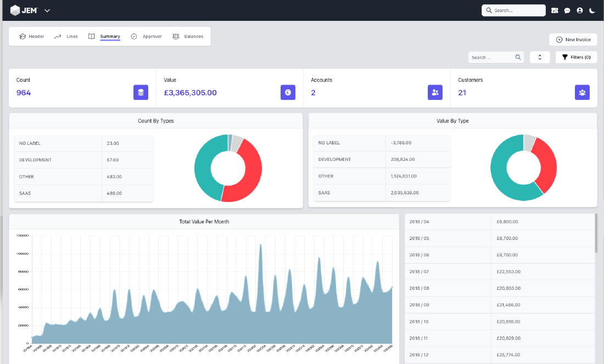Open the Filters (0) button
The height and width of the screenshot is (364, 604).
point(576,57)
